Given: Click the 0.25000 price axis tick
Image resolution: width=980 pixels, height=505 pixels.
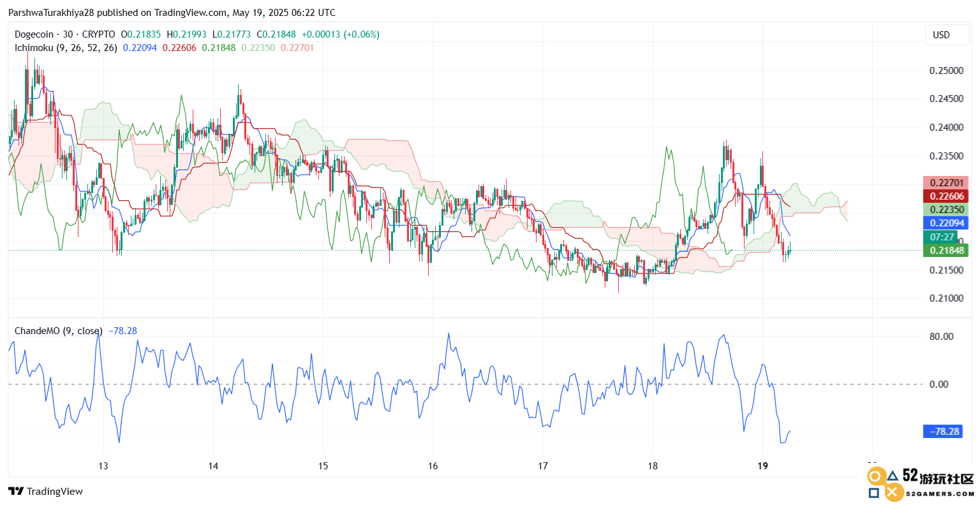Looking at the screenshot, I should point(946,70).
